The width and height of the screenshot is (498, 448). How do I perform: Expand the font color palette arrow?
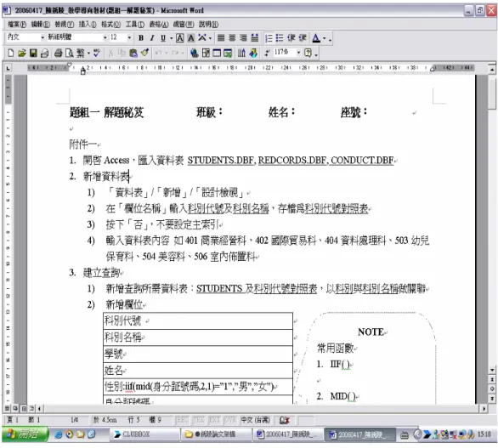pyautogui.click(x=325, y=38)
